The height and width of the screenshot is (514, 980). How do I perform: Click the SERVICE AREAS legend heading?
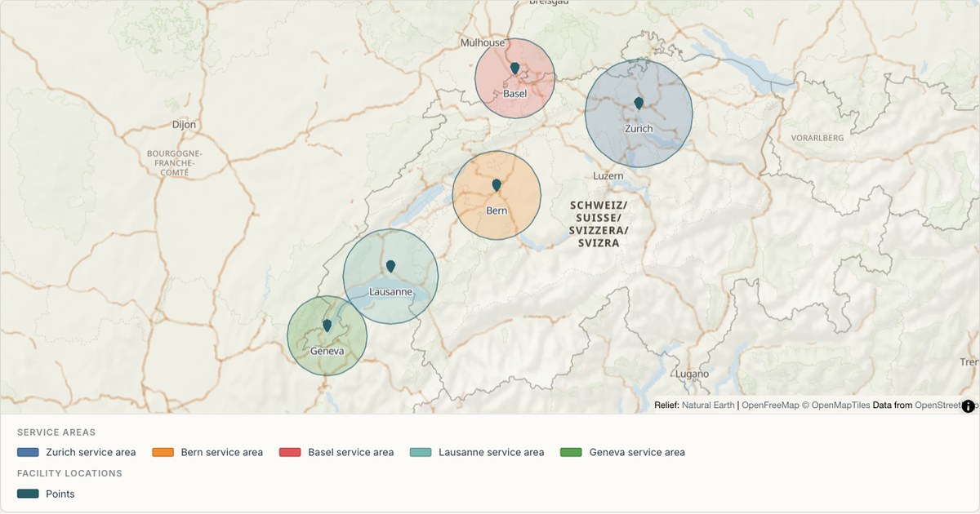pos(56,432)
